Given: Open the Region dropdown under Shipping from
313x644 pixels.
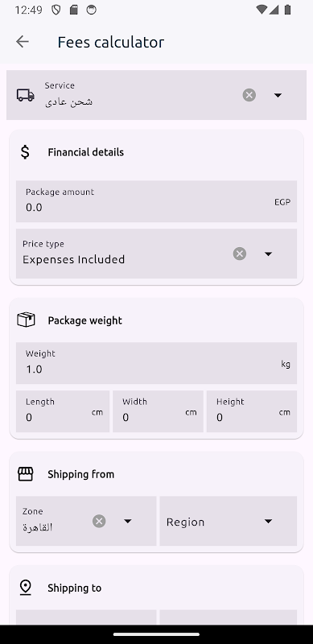Looking at the screenshot, I should (x=229, y=521).
